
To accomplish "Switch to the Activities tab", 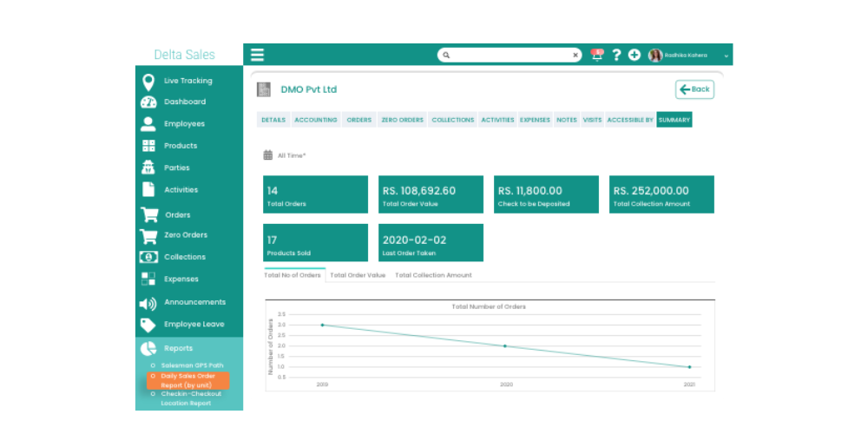I will (497, 120).
